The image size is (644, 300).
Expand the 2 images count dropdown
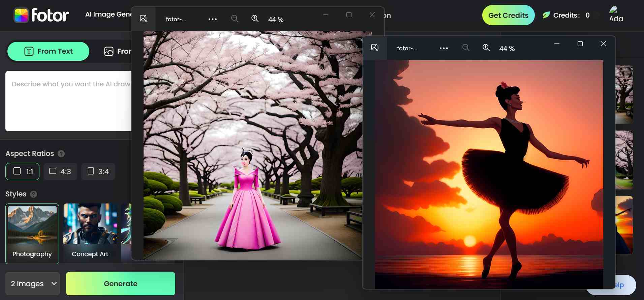click(32, 283)
